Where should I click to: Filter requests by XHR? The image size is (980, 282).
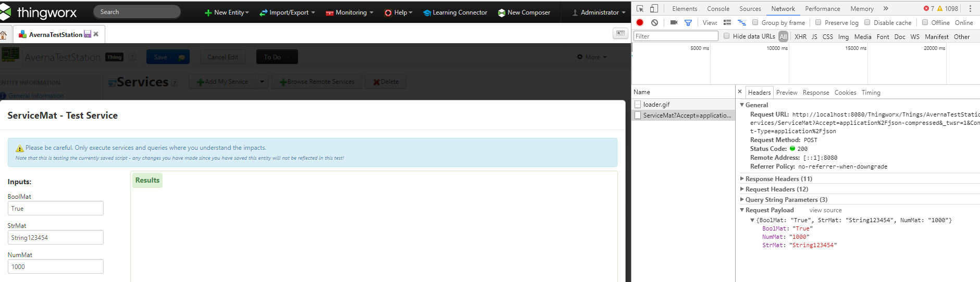800,36
